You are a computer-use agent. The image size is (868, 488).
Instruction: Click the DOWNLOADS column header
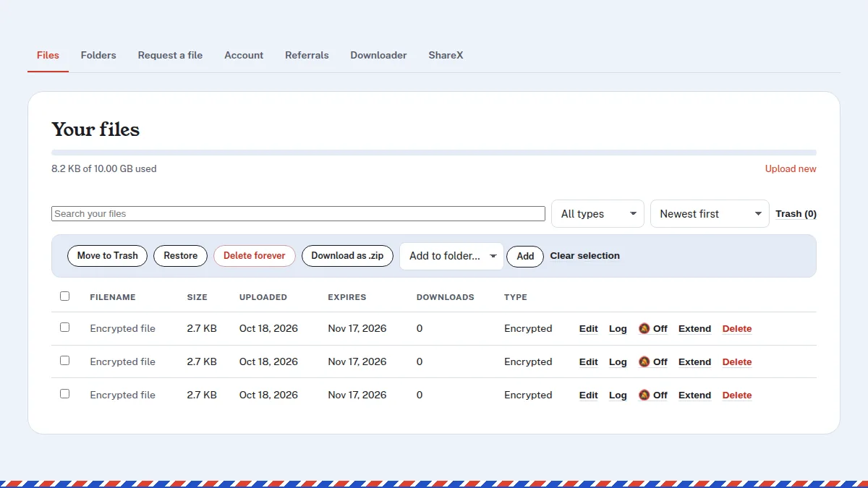pyautogui.click(x=446, y=297)
